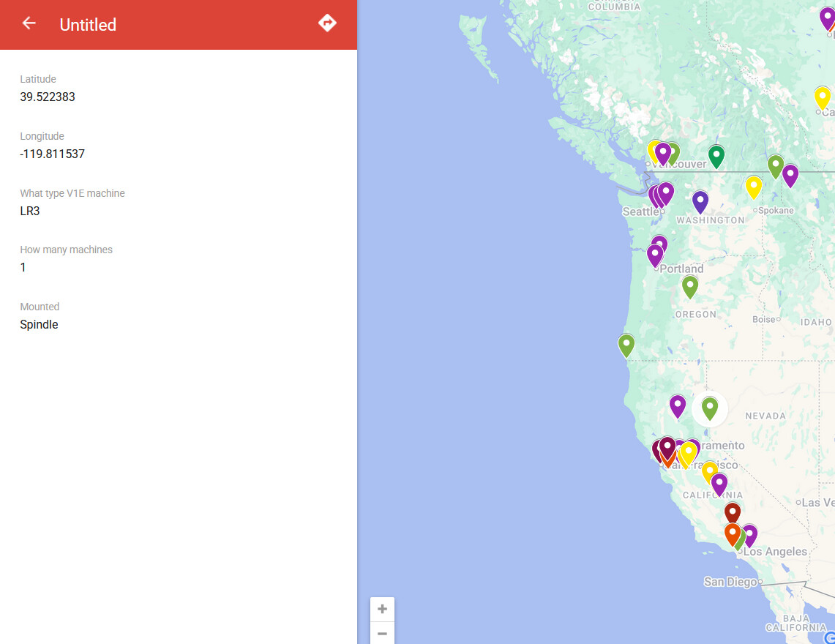Image resolution: width=835 pixels, height=644 pixels.
Task: Click the green marker in central Oregon
Action: point(690,285)
